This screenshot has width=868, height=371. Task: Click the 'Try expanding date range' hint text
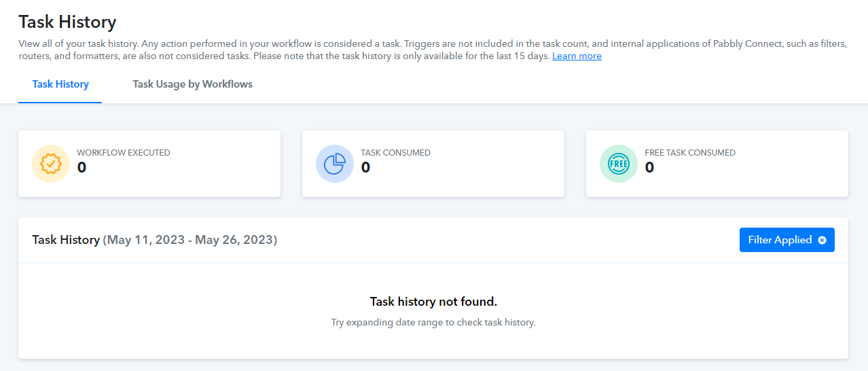[x=433, y=322]
